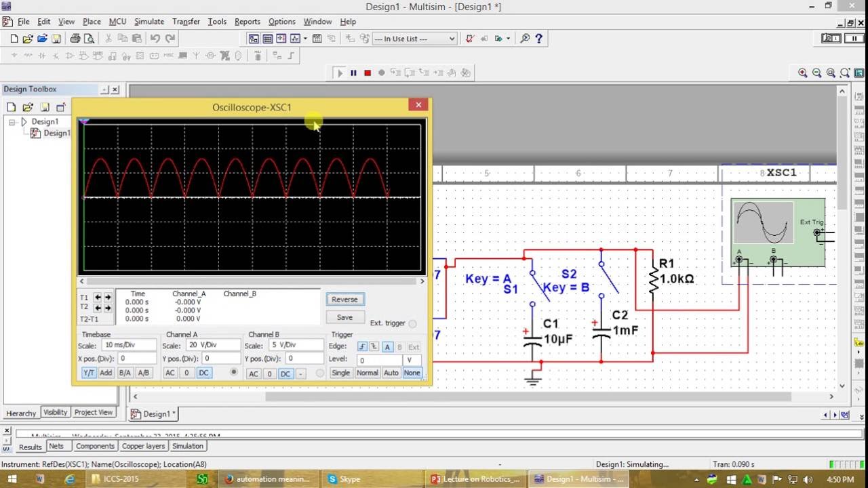This screenshot has width=868, height=488.
Task: Click the Undo arrow icon
Action: click(x=155, y=39)
